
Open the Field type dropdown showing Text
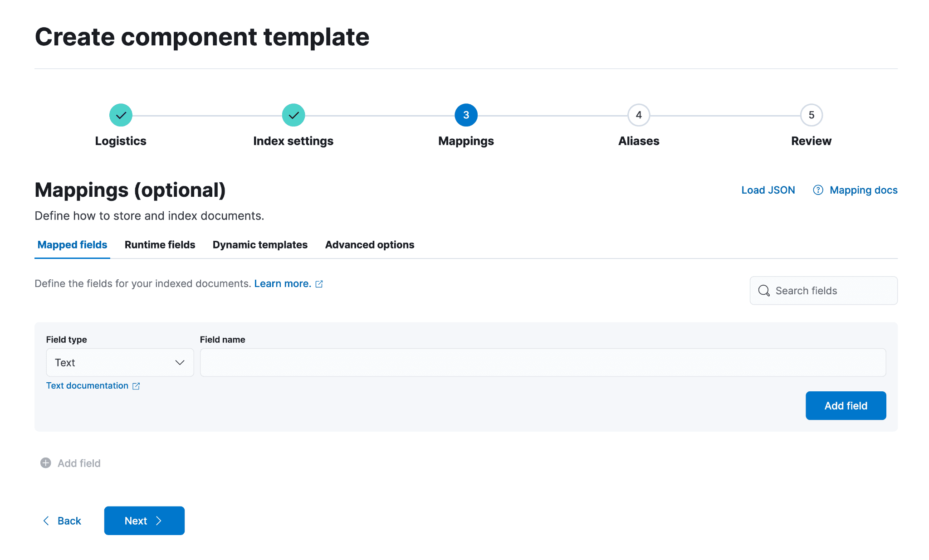tap(119, 362)
